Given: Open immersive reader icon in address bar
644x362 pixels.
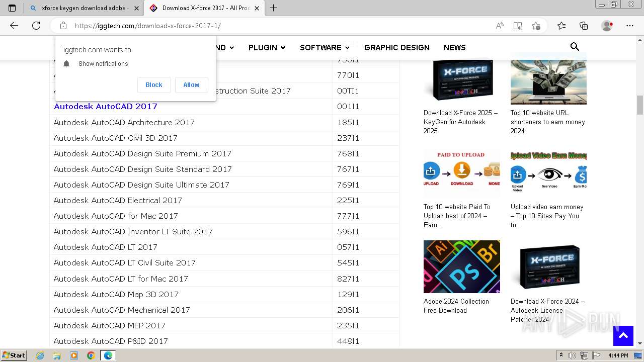Looking at the screenshot, I should [x=518, y=26].
